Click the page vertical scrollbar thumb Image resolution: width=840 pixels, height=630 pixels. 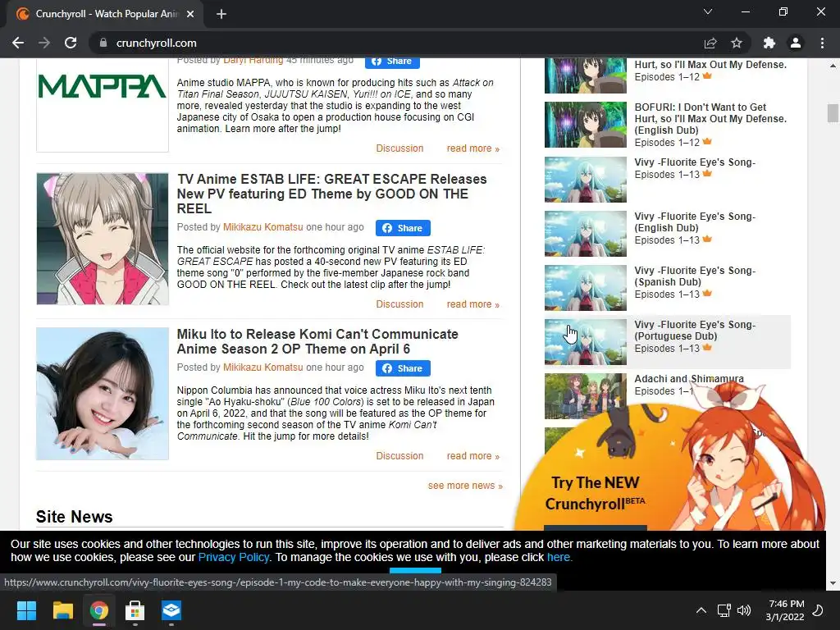point(833,113)
